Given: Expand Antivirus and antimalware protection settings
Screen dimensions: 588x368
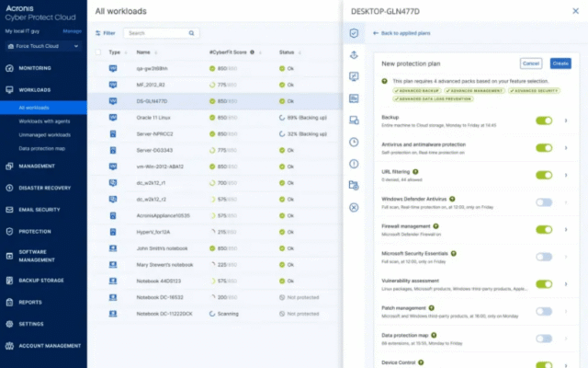Looking at the screenshot, I should click(x=566, y=148).
